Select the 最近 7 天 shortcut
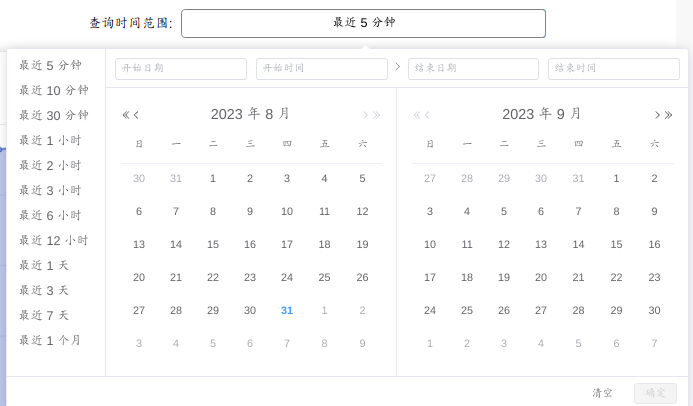This screenshot has width=693, height=406. (x=44, y=315)
